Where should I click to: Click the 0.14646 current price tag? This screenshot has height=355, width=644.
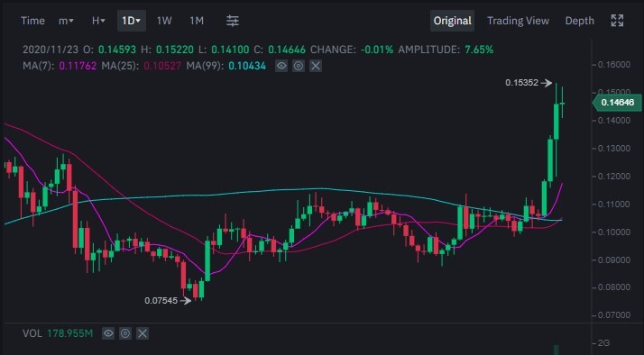pos(617,102)
